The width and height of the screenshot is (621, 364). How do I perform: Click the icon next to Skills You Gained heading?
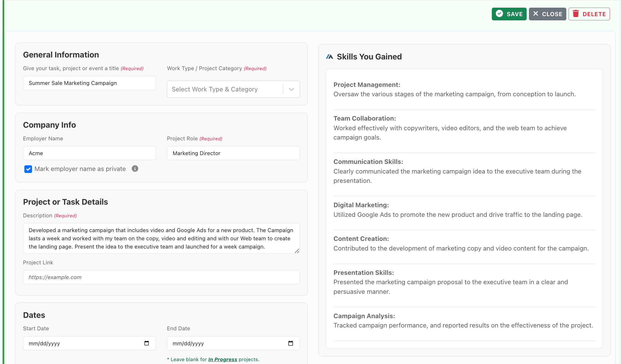coord(329,56)
